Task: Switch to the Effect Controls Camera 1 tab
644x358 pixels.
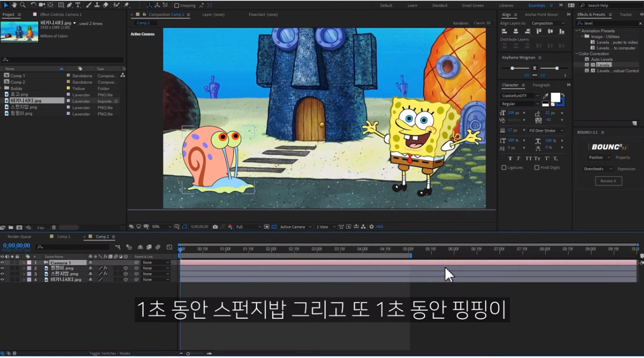Action: (x=60, y=15)
